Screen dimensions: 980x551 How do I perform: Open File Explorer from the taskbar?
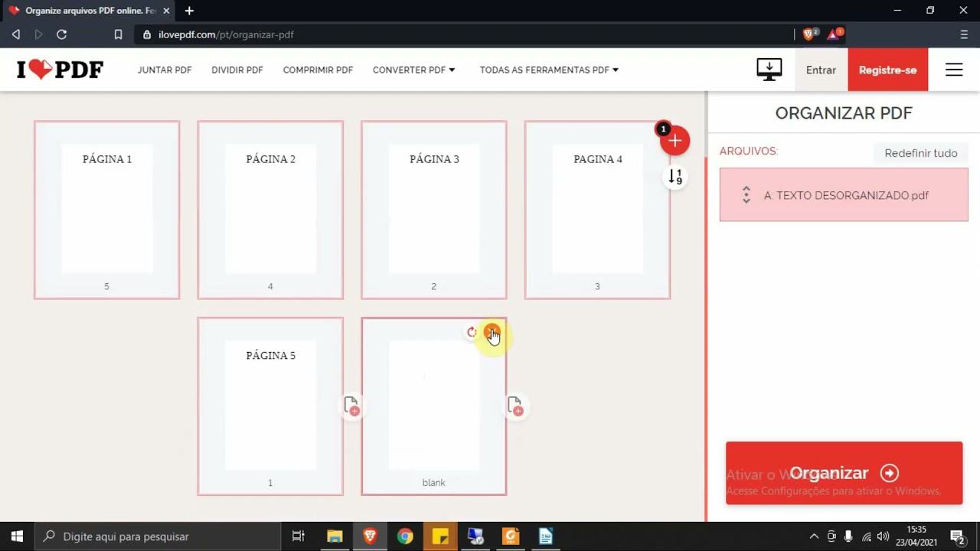pos(335,536)
